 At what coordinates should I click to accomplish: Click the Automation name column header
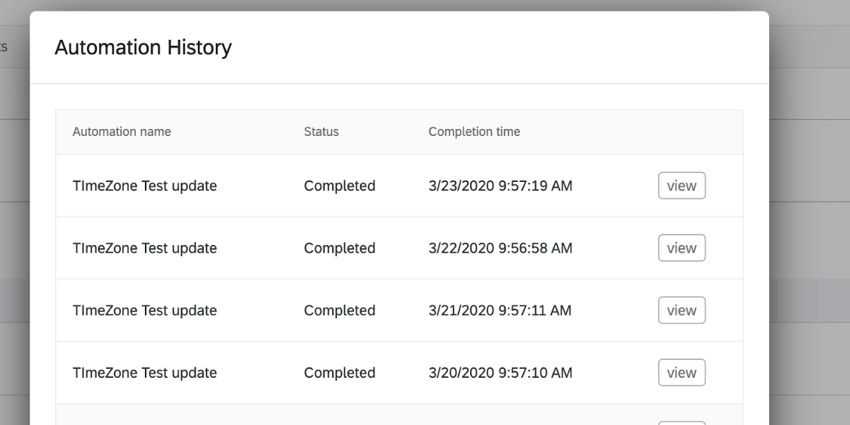coord(121,132)
